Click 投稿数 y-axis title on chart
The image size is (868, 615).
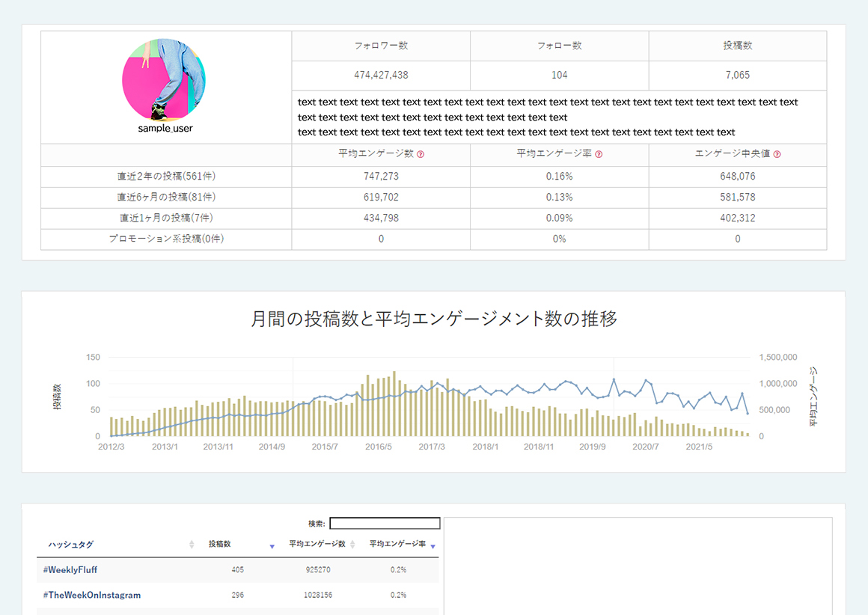(x=57, y=397)
